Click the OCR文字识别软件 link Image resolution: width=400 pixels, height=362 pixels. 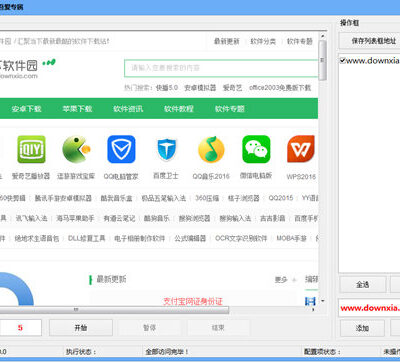(x=241, y=238)
